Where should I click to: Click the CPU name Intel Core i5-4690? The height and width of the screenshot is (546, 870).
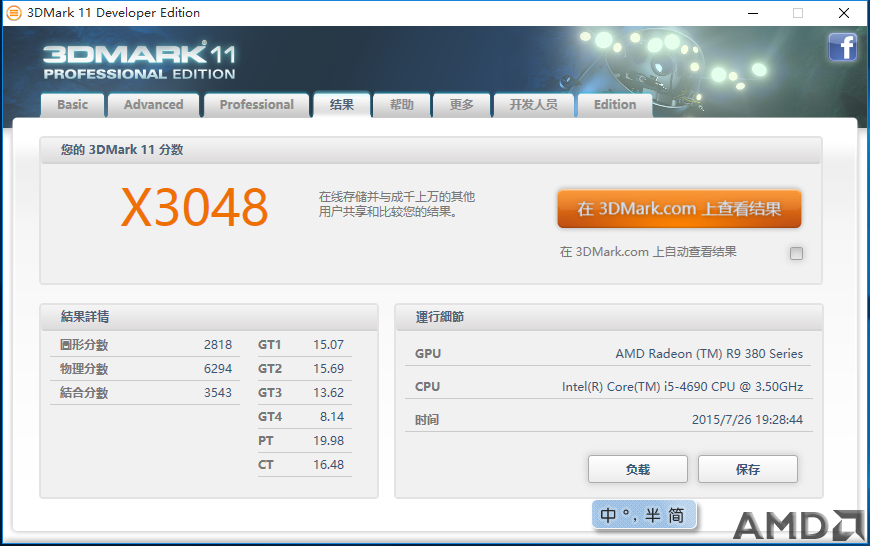(682, 387)
